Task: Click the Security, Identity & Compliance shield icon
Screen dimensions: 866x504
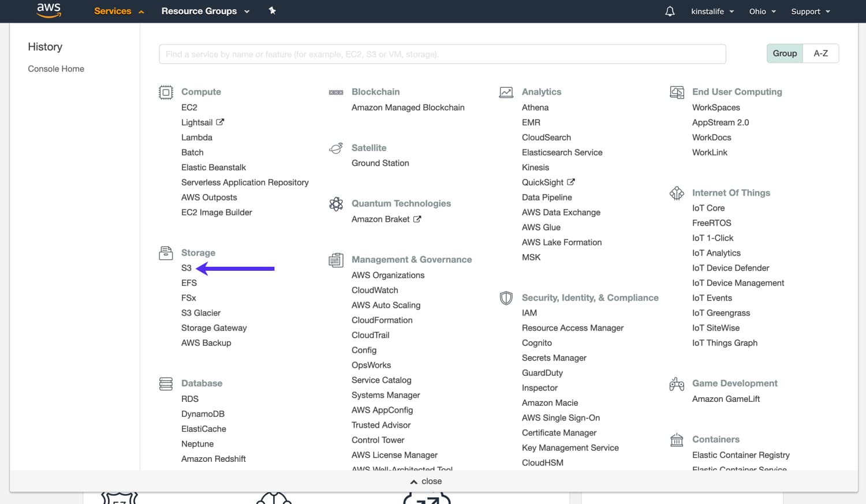Action: click(x=506, y=298)
